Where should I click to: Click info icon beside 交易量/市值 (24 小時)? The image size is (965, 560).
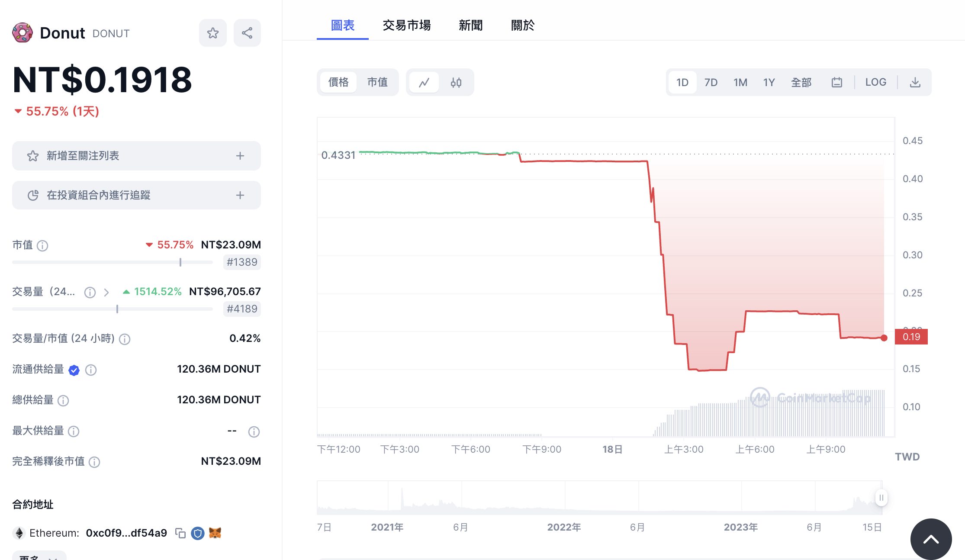pos(125,339)
